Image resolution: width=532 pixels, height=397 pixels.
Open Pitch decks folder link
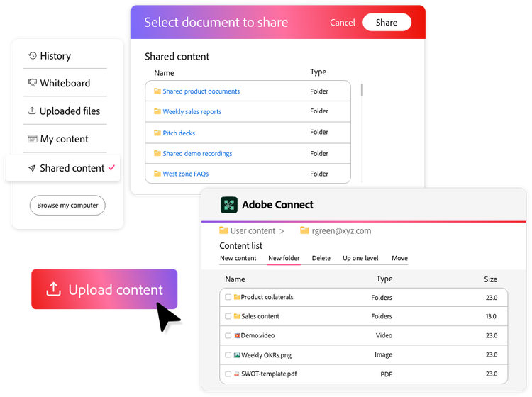click(179, 133)
